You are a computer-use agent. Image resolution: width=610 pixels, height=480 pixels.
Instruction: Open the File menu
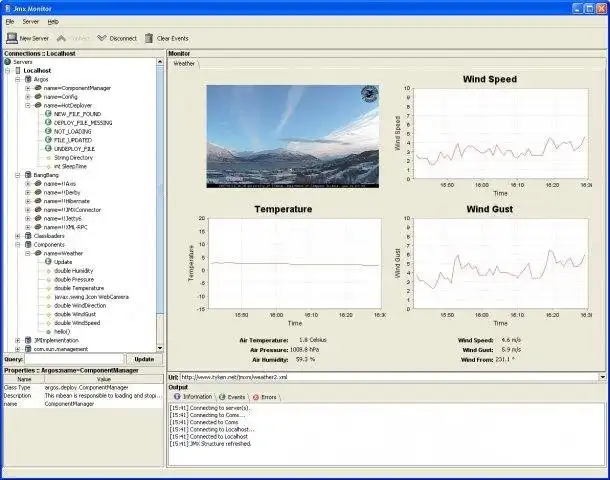pyautogui.click(x=11, y=21)
